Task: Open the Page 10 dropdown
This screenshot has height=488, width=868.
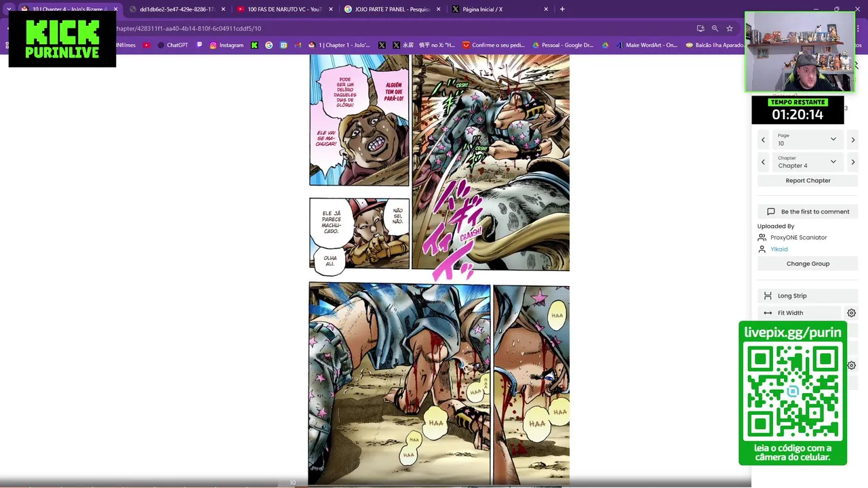Action: click(x=807, y=140)
